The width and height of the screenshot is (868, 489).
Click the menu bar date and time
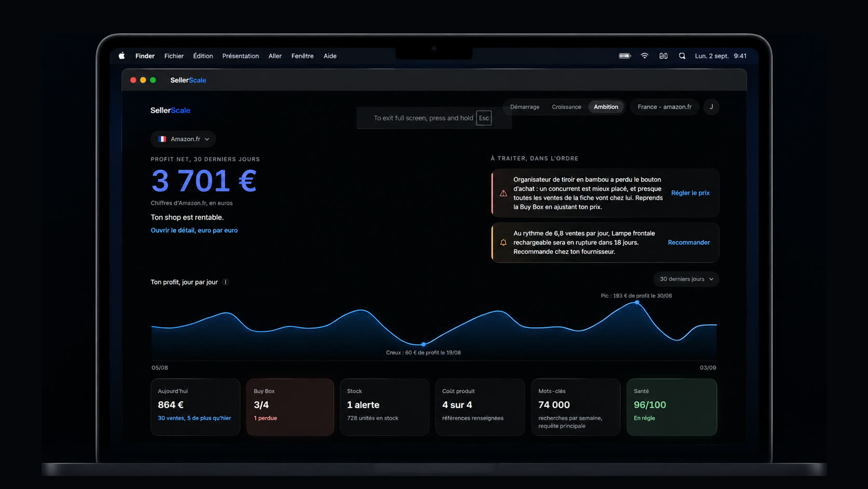721,56
